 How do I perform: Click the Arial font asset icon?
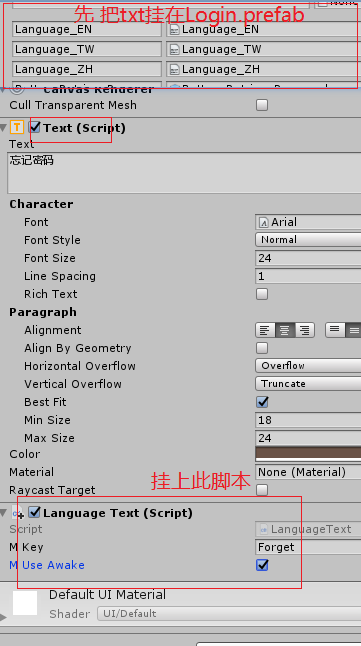pos(263,222)
